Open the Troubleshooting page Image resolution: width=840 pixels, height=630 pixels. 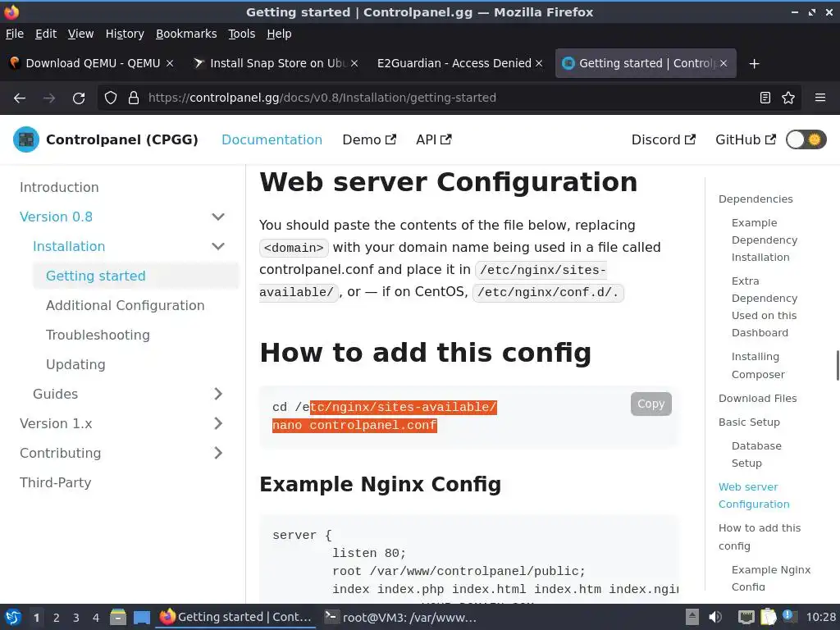point(98,335)
